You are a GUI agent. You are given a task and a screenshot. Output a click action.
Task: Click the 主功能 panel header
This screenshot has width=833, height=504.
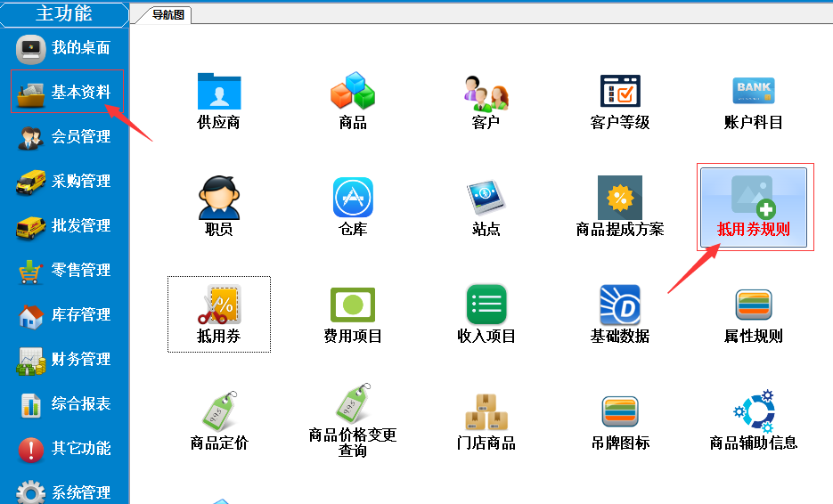point(64,14)
